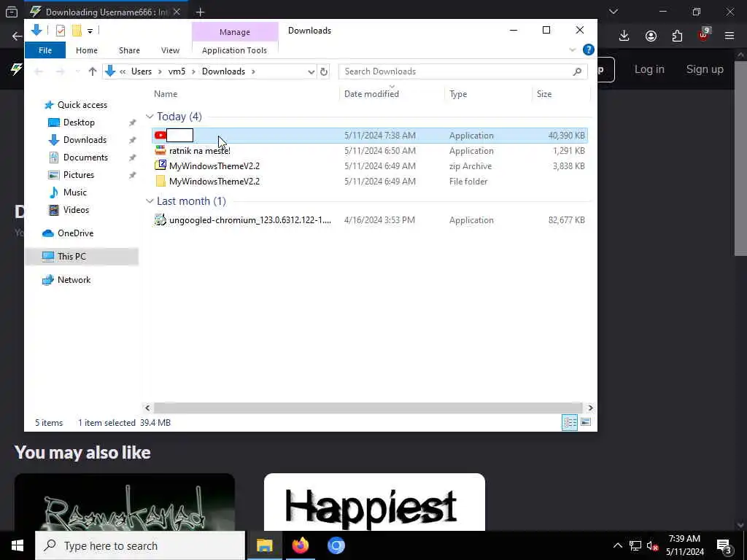Open Music in the navigation pane
This screenshot has width=747, height=560.
click(75, 192)
